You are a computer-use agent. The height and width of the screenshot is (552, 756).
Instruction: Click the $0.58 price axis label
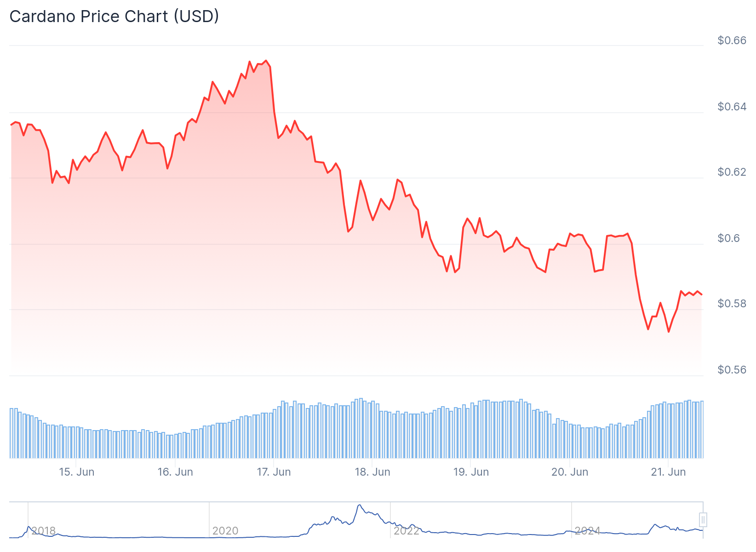(732, 304)
